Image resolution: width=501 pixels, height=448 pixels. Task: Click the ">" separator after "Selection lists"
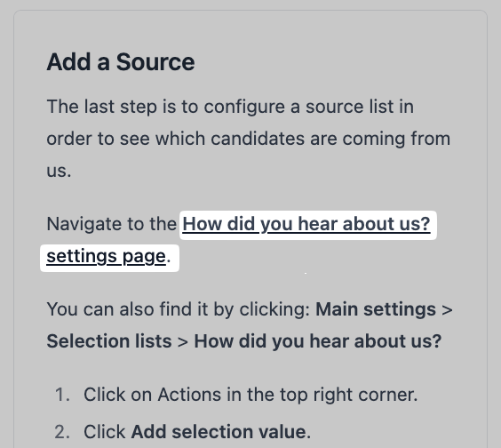[x=183, y=341]
